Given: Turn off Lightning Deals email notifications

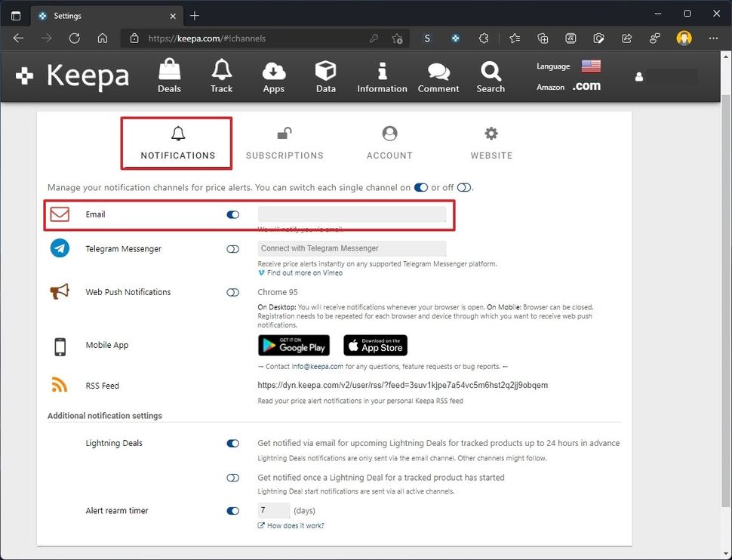Looking at the screenshot, I should click(232, 443).
